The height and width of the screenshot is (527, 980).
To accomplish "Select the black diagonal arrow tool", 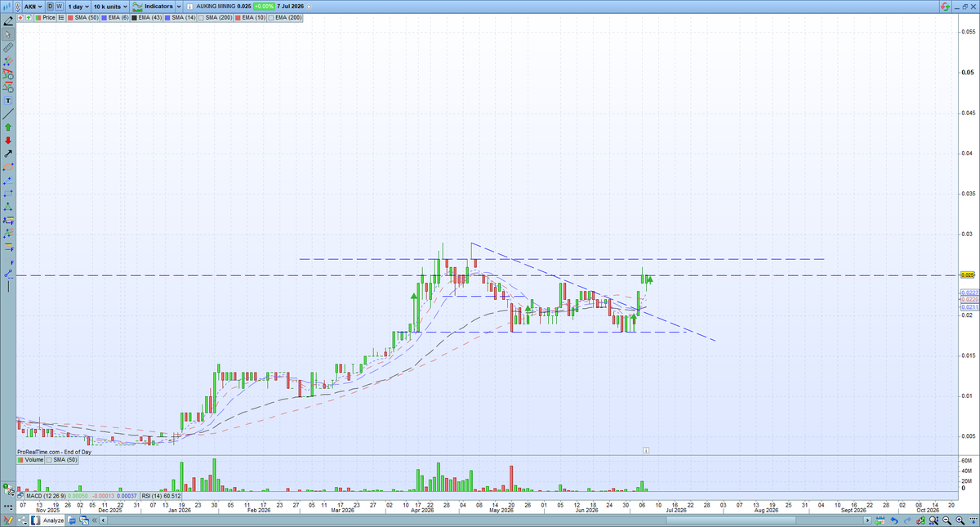I will tap(8, 154).
